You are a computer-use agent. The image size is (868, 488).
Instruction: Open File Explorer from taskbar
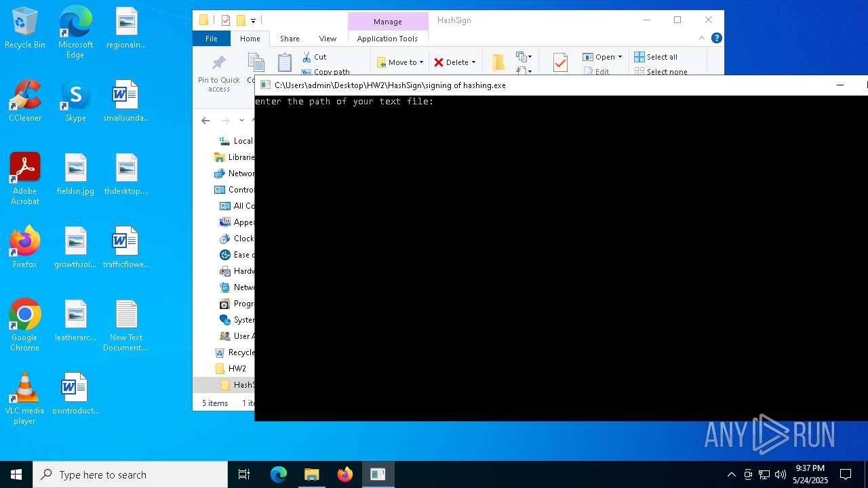(311, 474)
